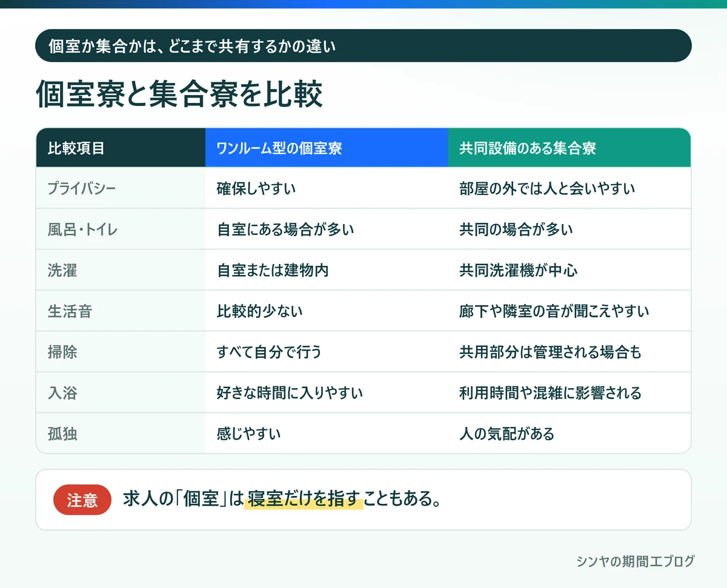Click the '好きな時間に入りやすい' cell
Image resolution: width=727 pixels, height=588 pixels.
327,393
